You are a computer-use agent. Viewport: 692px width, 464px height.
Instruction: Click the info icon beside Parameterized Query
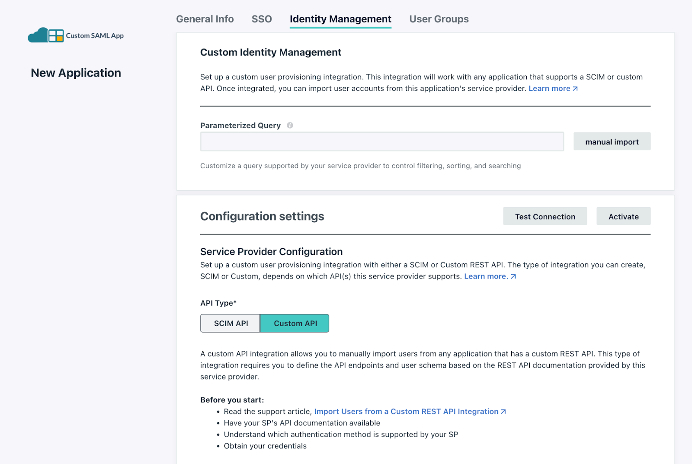click(290, 126)
